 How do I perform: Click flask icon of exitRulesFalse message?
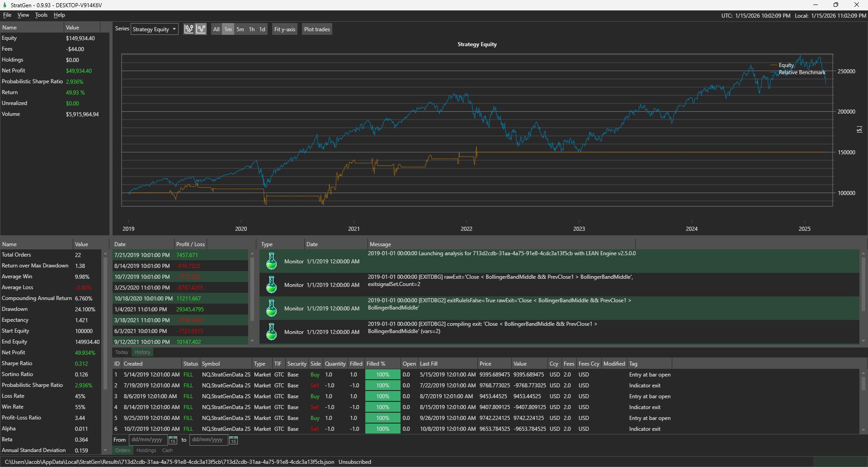[x=272, y=309]
